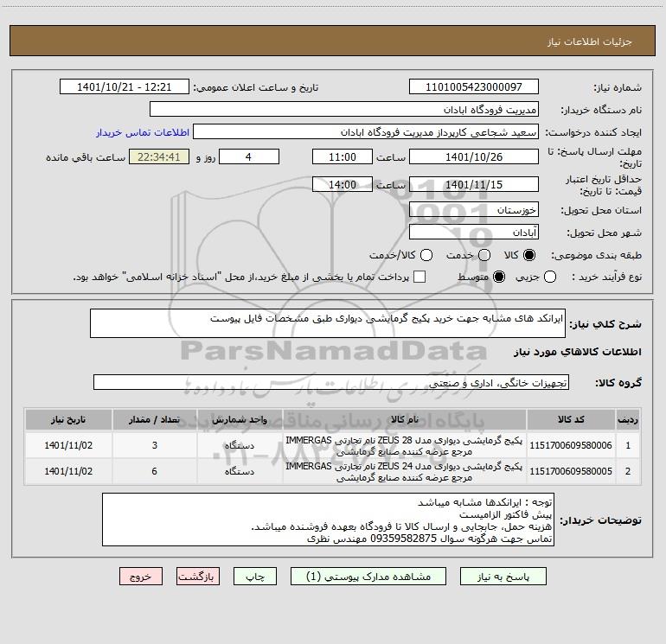Click the goods group field تجهیزات خانگی

point(331,382)
